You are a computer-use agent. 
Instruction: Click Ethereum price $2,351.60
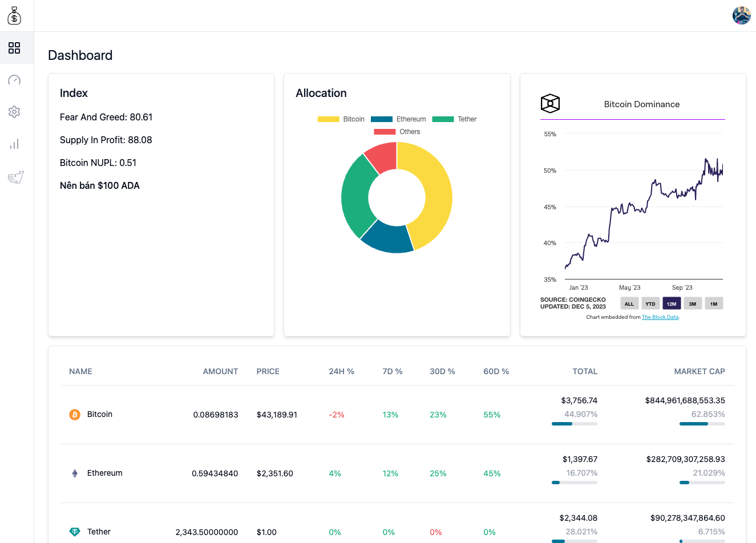click(274, 473)
